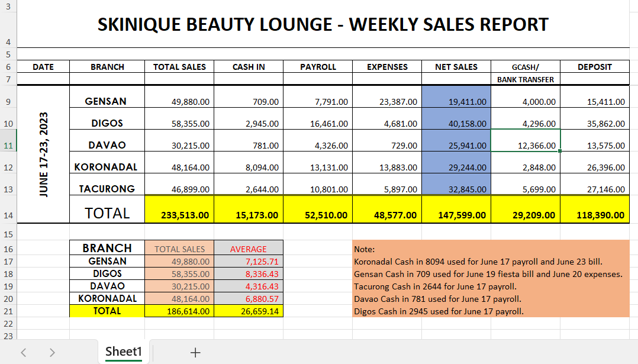Click Gensan GCash value 4,000.00
This screenshot has width=638, height=364.
tap(526, 97)
